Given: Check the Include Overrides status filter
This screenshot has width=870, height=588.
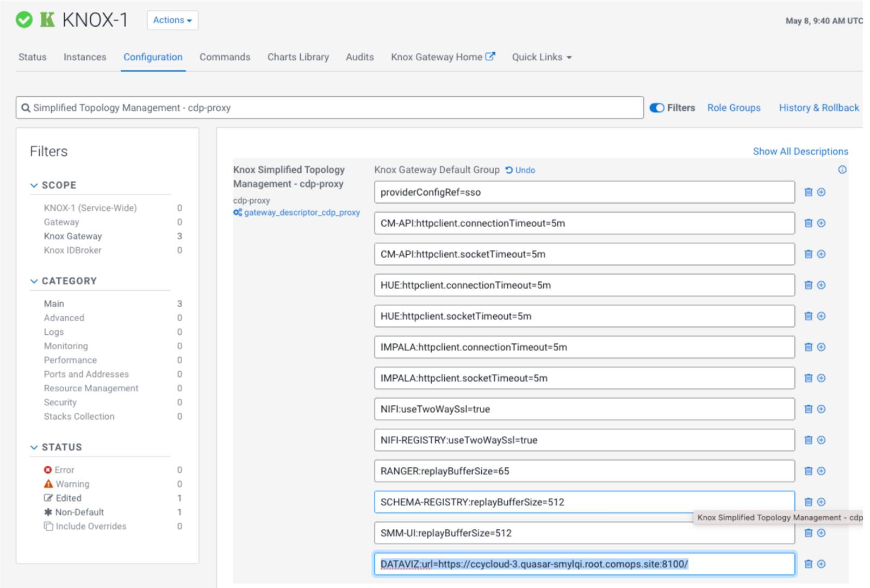Looking at the screenshot, I should (49, 526).
